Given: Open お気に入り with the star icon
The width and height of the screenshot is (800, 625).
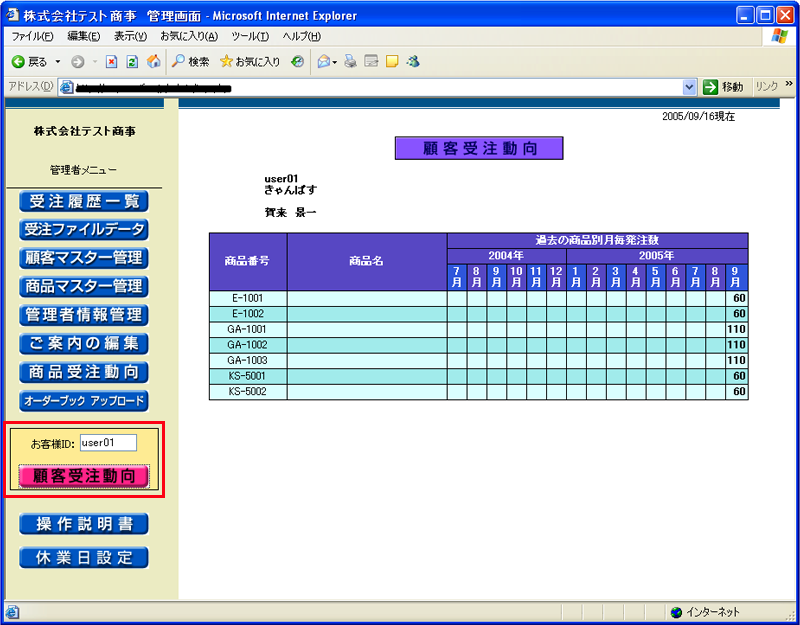Looking at the screenshot, I should [226, 61].
